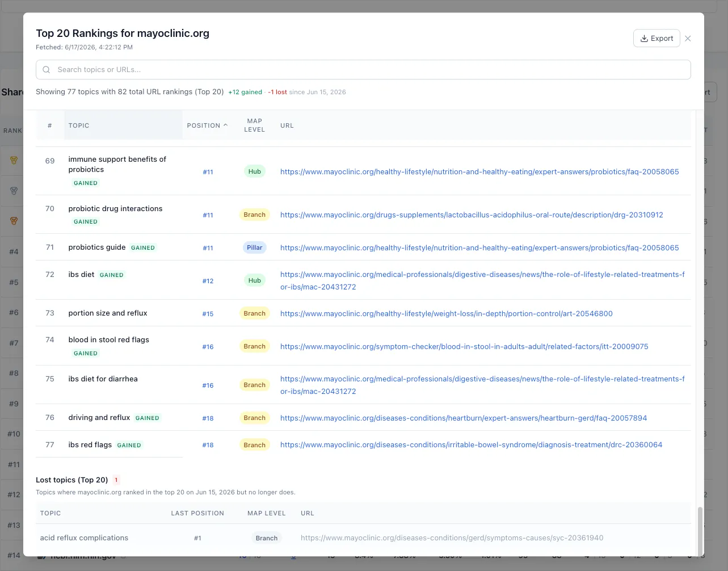Click the third-place medal icon in background table
This screenshot has height=571, width=728.
tap(14, 221)
